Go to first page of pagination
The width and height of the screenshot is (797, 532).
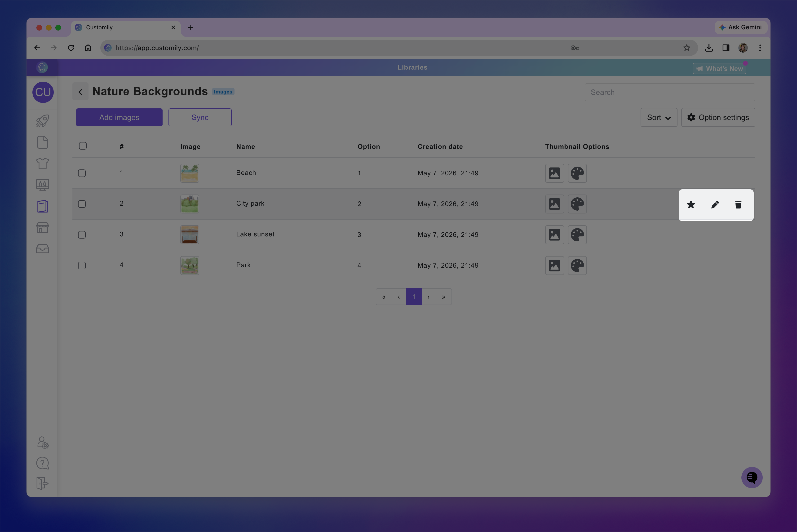[x=384, y=297]
